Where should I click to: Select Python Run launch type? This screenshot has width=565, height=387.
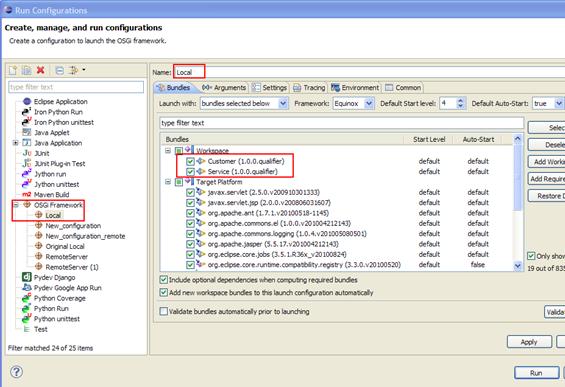coord(51,309)
